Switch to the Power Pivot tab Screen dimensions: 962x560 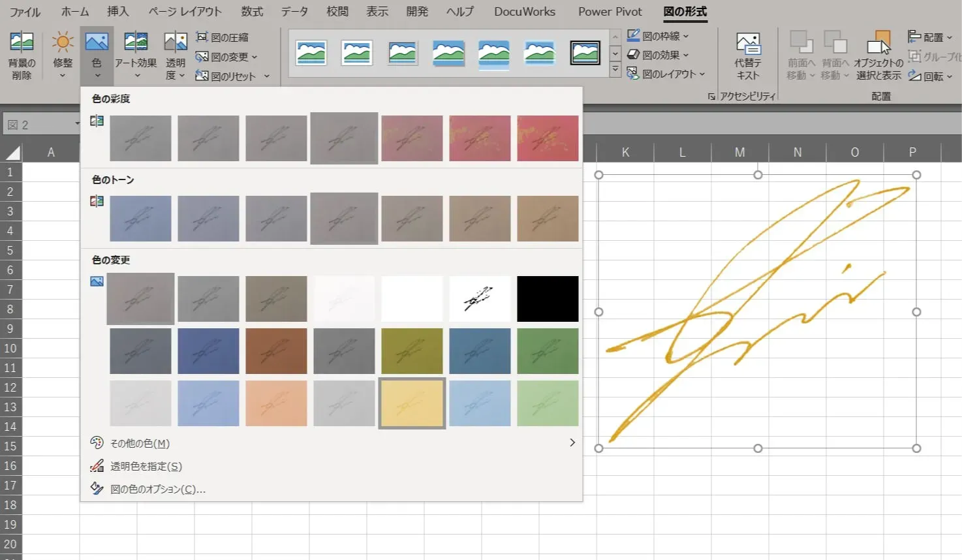[610, 12]
